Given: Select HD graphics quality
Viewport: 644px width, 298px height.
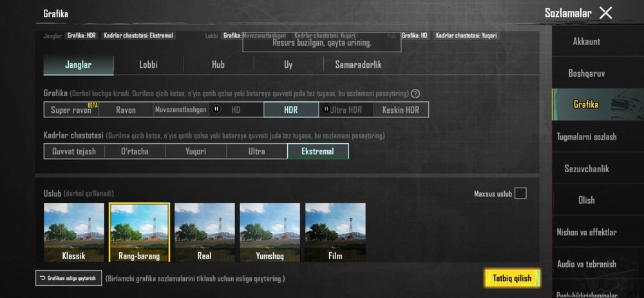Looking at the screenshot, I should tap(236, 110).
